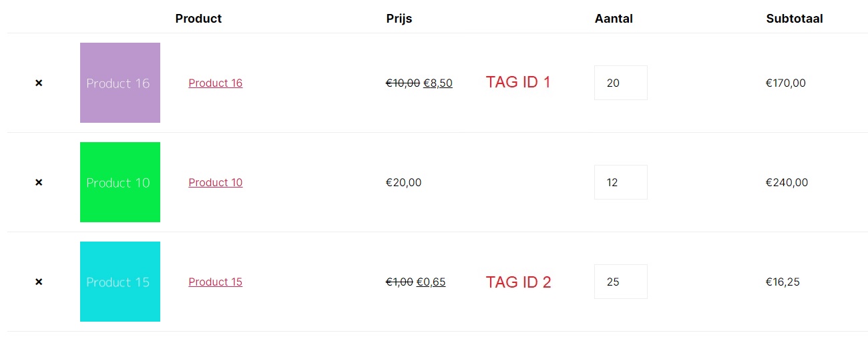Click the Prijs column header
Screen dimensions: 868x337
coord(399,19)
